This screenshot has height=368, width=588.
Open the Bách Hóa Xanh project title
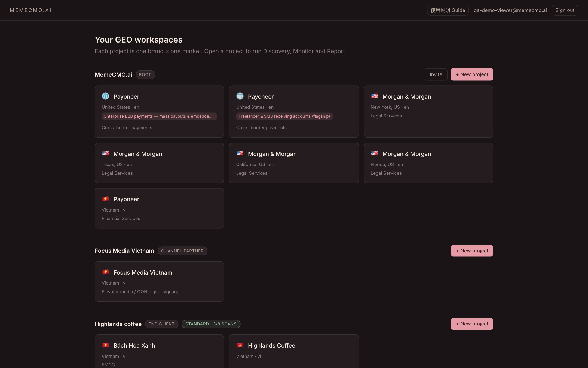(x=134, y=346)
